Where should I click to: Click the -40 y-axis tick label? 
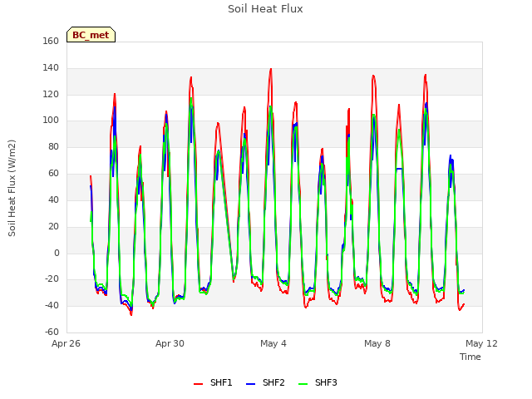click(52, 305)
